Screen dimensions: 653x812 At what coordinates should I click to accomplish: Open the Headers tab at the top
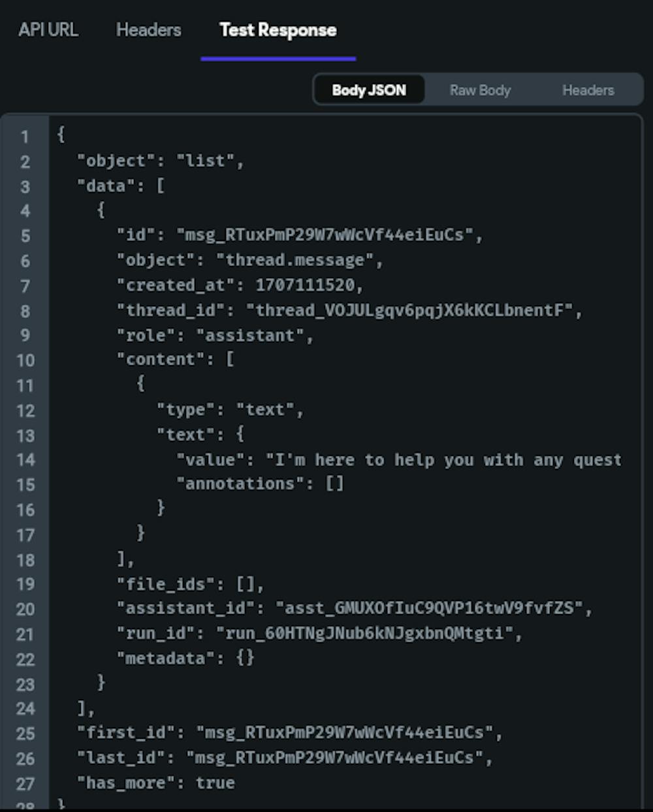click(x=148, y=30)
